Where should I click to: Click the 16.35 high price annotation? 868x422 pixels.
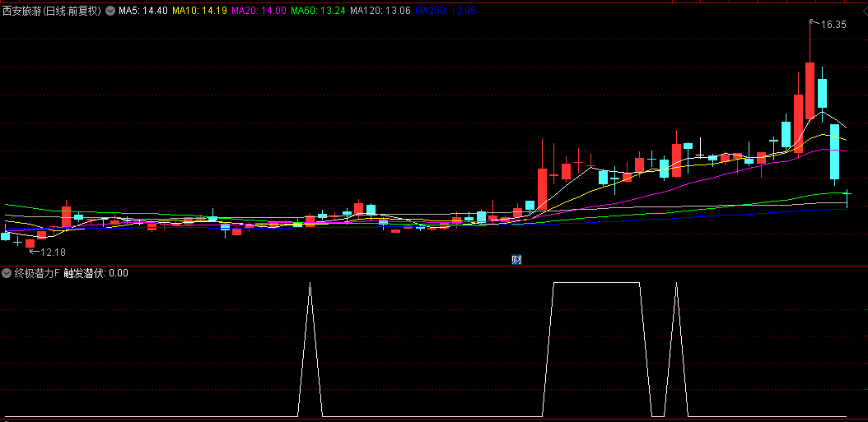[833, 25]
